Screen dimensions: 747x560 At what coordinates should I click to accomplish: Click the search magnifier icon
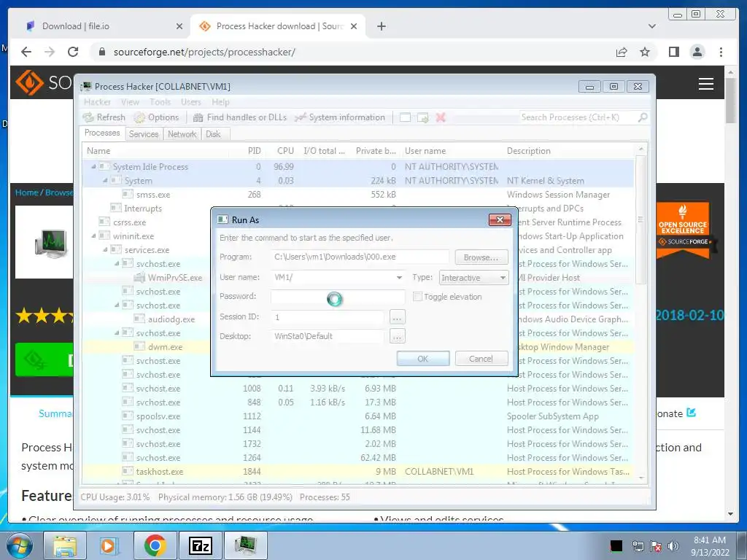tap(643, 117)
